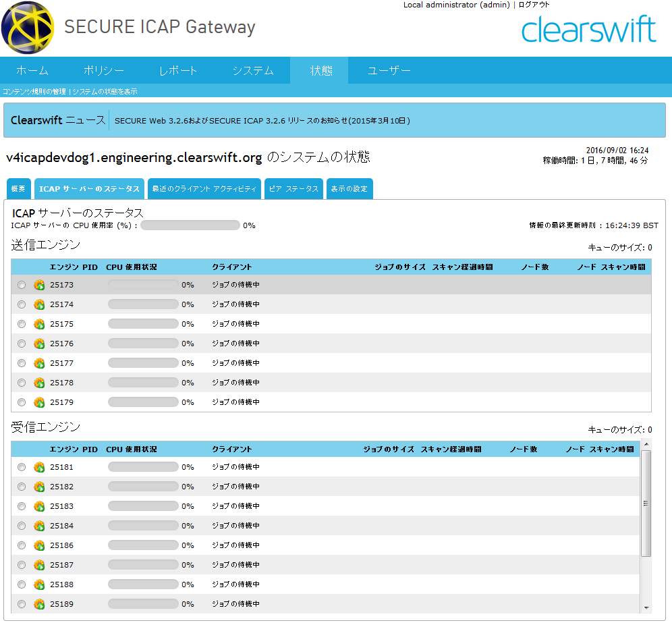Select radio button for engine 25174
The width and height of the screenshot is (672, 627).
pyautogui.click(x=22, y=304)
